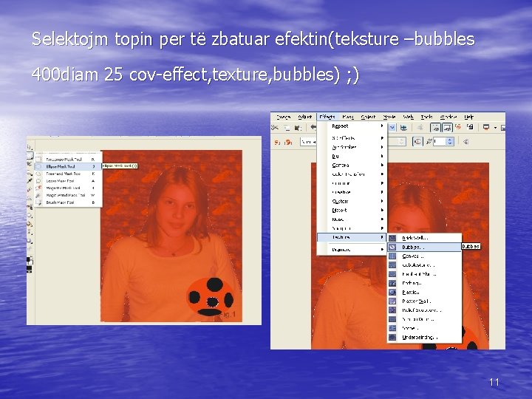Expand the Camera submenu
This screenshot has height=399, width=532.
(x=352, y=166)
